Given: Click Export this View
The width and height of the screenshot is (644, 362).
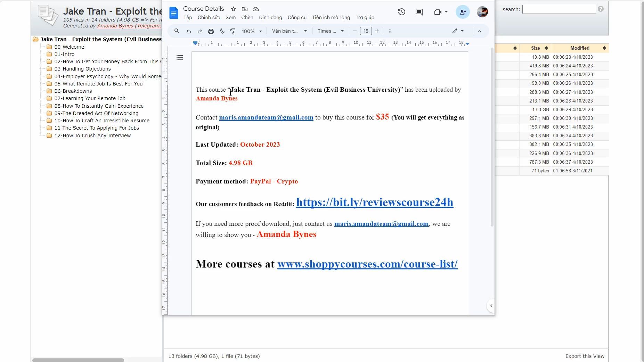Looking at the screenshot, I should pyautogui.click(x=585, y=356).
